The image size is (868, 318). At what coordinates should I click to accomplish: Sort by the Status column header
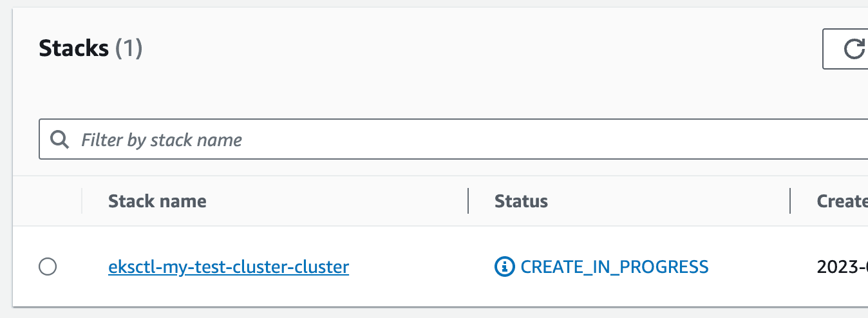521,201
